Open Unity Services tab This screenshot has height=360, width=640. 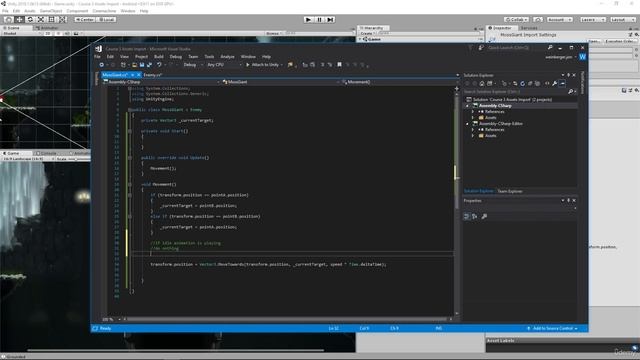click(x=529, y=28)
